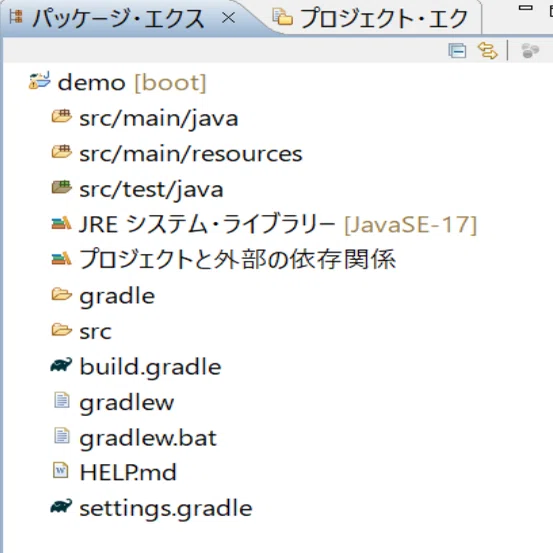Select the build.gradle file
The image size is (553, 553).
[150, 367]
